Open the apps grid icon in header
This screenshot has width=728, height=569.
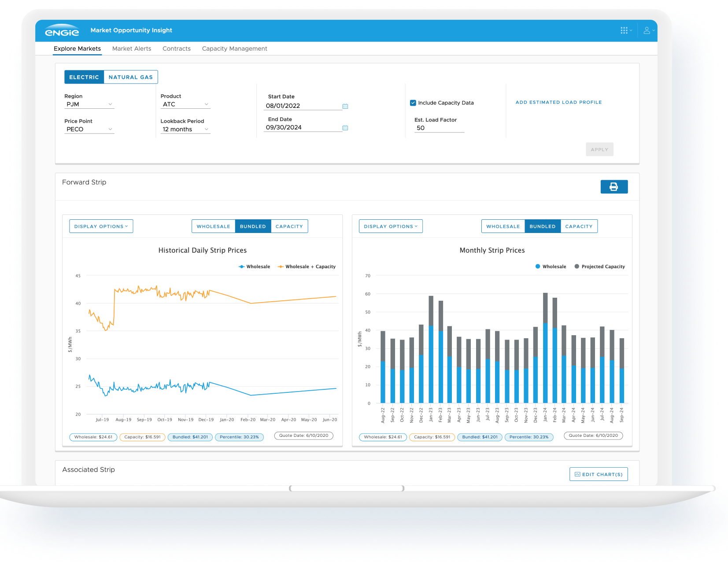click(624, 30)
